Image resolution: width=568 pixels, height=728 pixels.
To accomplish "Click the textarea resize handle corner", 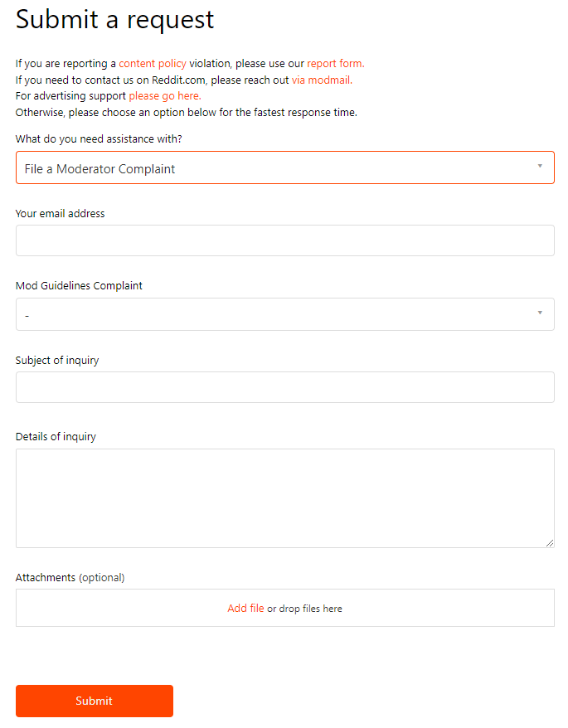I will pos(550,543).
